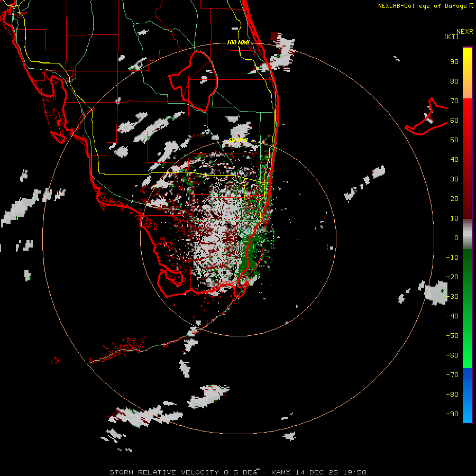Click the -10 value on velocity scale
The height and width of the screenshot is (476, 476).
(x=452, y=258)
